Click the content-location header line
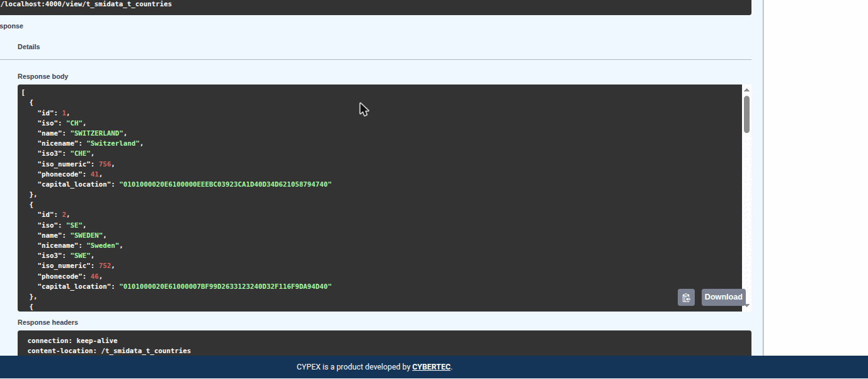The image size is (868, 379). [109, 351]
